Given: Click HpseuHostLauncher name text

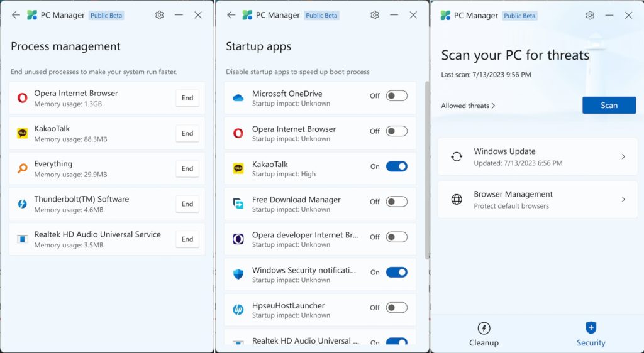Looking at the screenshot, I should click(288, 305).
